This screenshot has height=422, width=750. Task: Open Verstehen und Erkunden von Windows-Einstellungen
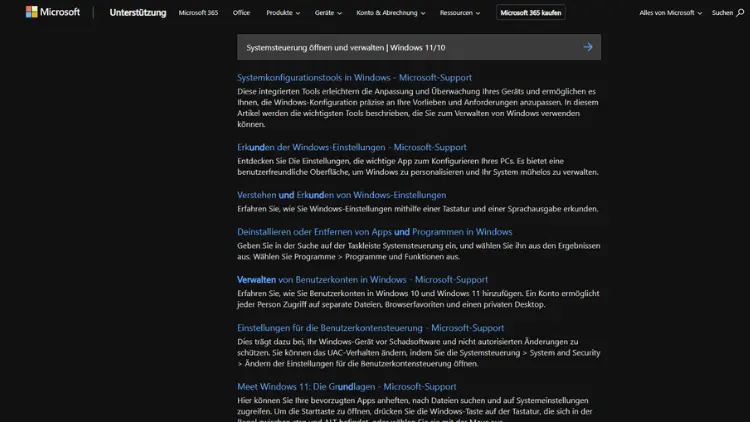(x=342, y=195)
